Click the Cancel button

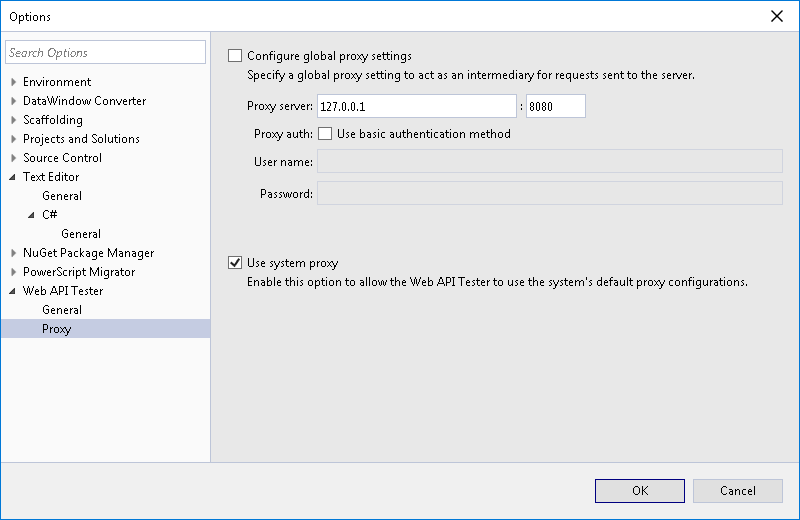click(738, 490)
